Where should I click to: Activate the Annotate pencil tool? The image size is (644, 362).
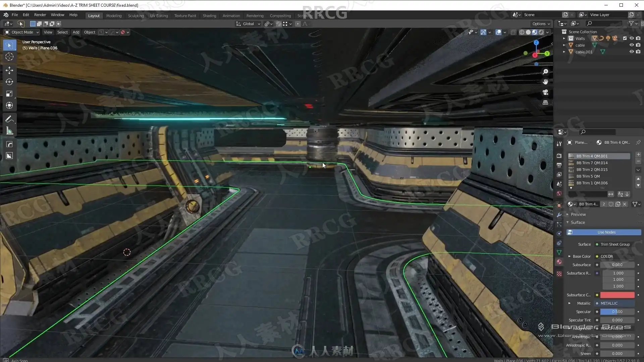coord(9,119)
